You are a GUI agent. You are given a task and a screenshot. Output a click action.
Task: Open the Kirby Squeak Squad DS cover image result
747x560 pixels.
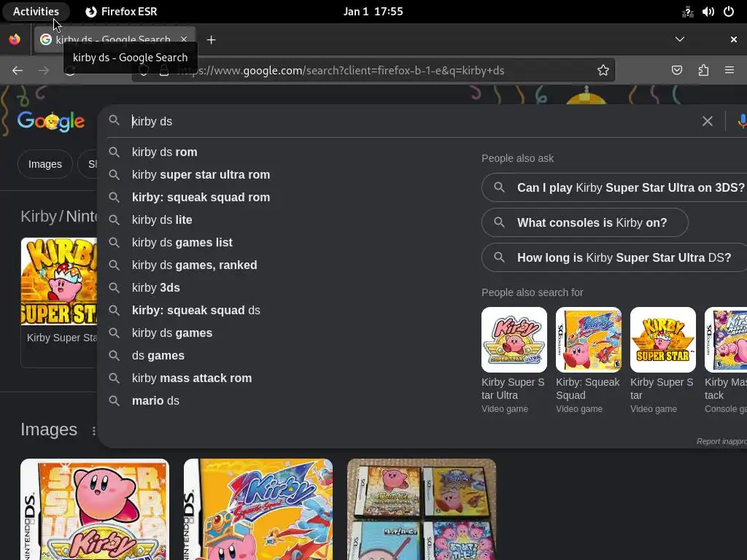click(258, 509)
